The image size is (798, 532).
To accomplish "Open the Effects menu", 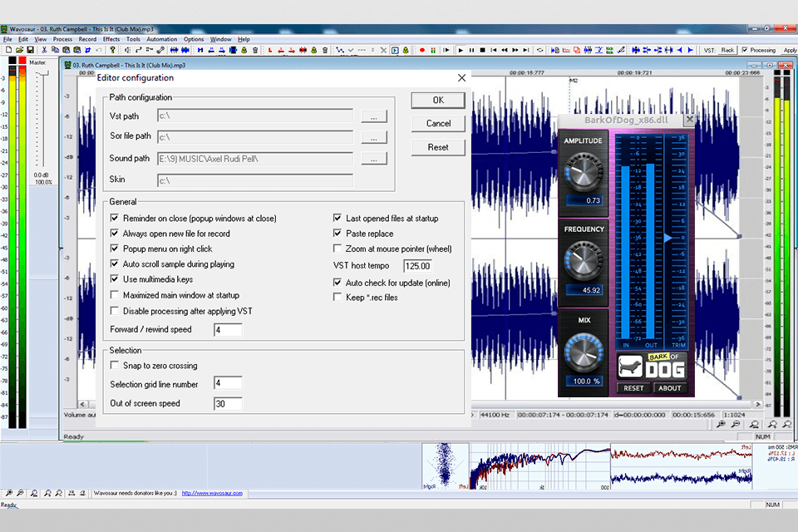I will tap(111, 39).
